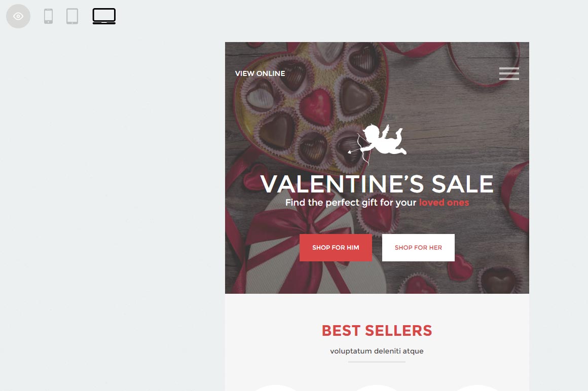
Task: Select the BEST SELLERS heading
Action: pyautogui.click(x=377, y=331)
